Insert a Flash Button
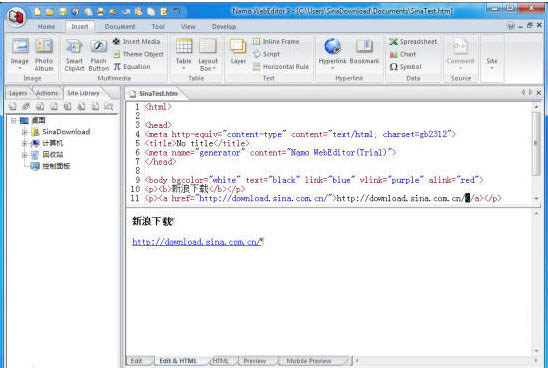The width and height of the screenshot is (548, 368). (x=99, y=55)
